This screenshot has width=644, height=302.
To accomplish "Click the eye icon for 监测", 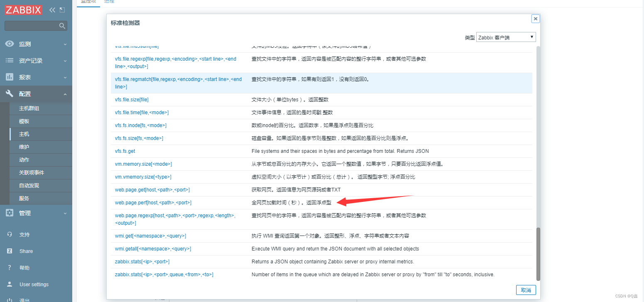I will (10, 44).
